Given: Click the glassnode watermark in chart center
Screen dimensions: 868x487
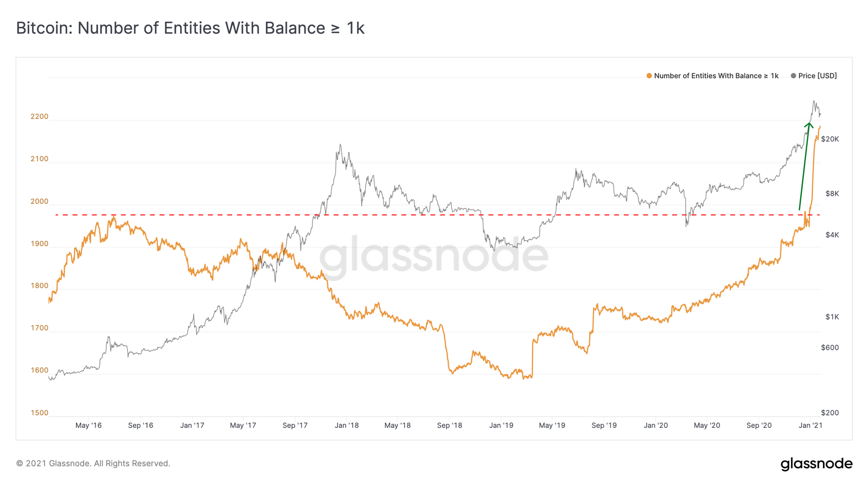Looking at the screenshot, I should pos(433,255).
